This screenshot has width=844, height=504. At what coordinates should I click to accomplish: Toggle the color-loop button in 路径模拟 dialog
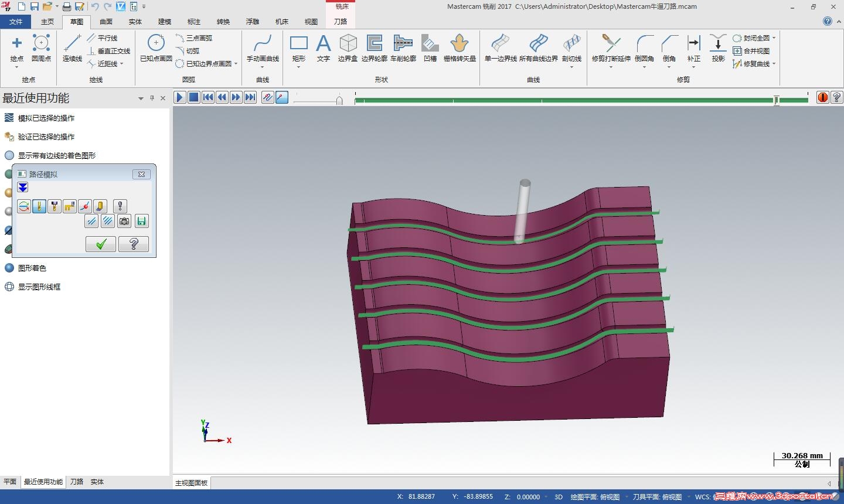[24, 206]
